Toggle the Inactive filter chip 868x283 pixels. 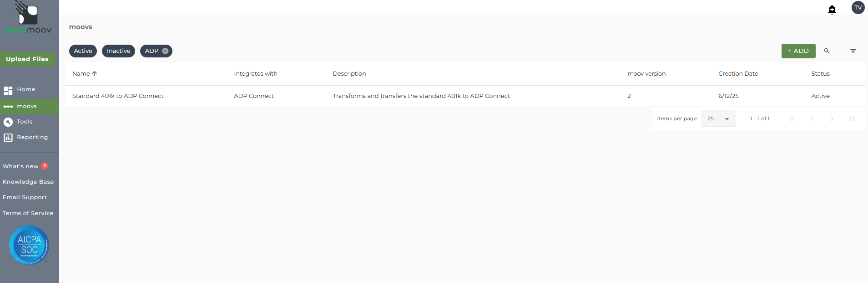118,51
